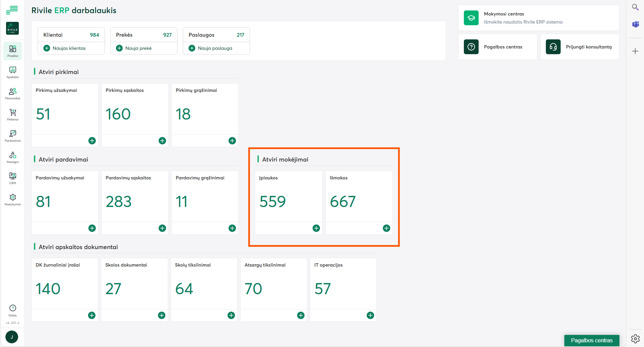Add a new Pirkimų užsakymai entry
The width and height of the screenshot is (644, 347).
click(92, 141)
